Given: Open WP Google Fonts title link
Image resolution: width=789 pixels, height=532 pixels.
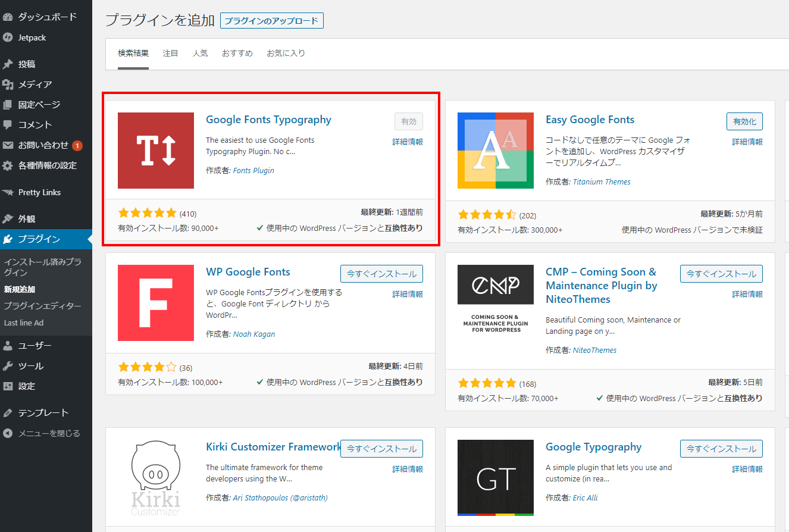Looking at the screenshot, I should tap(248, 272).
